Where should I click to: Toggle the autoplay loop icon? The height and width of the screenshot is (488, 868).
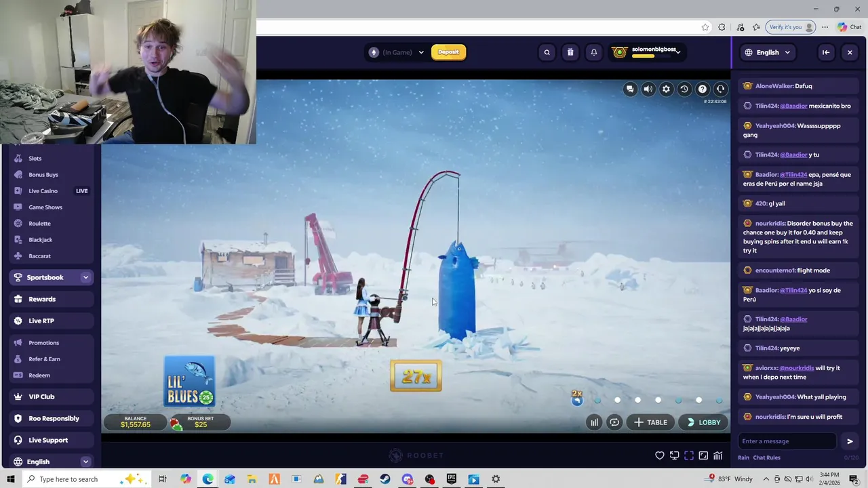tap(614, 422)
